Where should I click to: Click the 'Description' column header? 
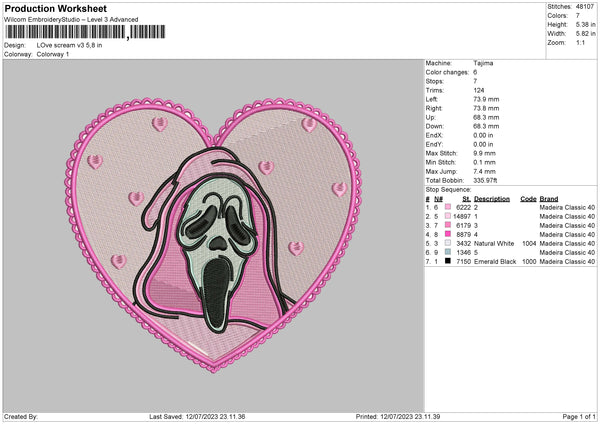[x=492, y=199]
